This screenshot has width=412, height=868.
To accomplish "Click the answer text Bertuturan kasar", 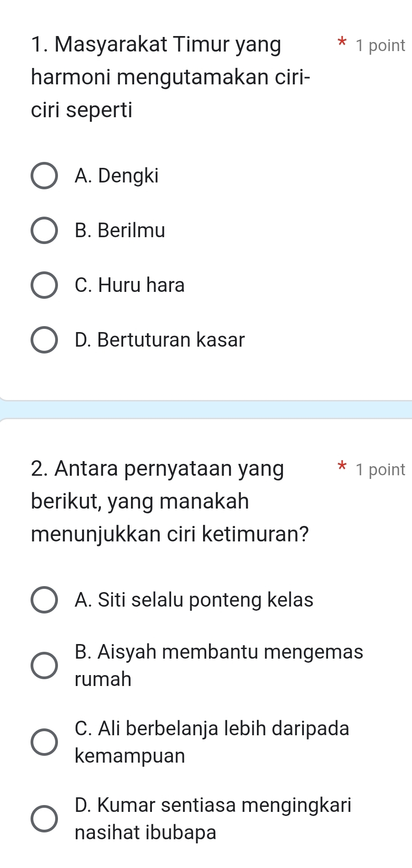I will [159, 339].
